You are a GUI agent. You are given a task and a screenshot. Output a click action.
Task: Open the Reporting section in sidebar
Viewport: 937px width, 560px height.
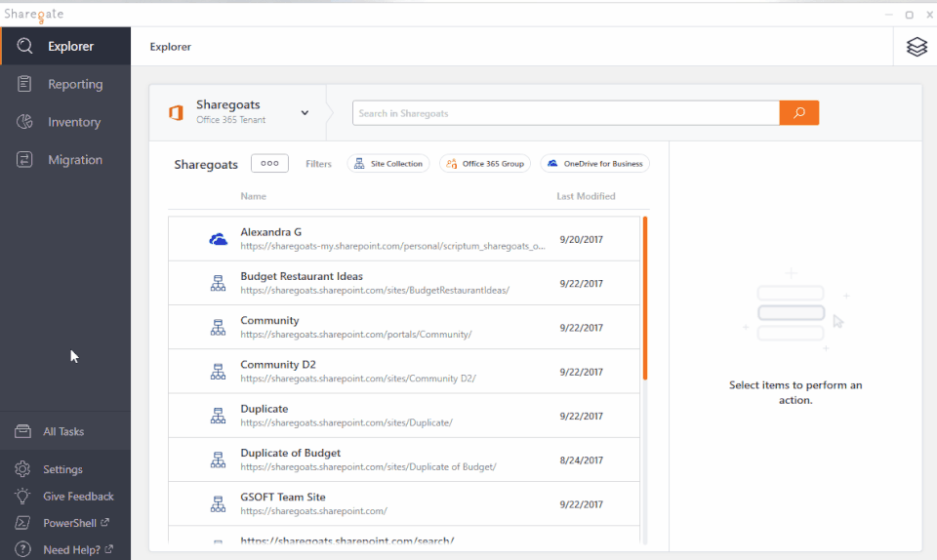(65, 84)
